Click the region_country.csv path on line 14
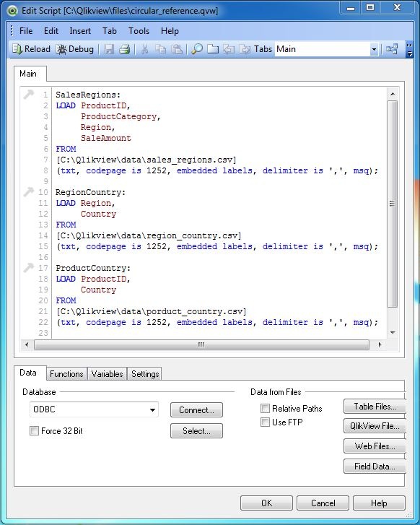 coord(149,235)
